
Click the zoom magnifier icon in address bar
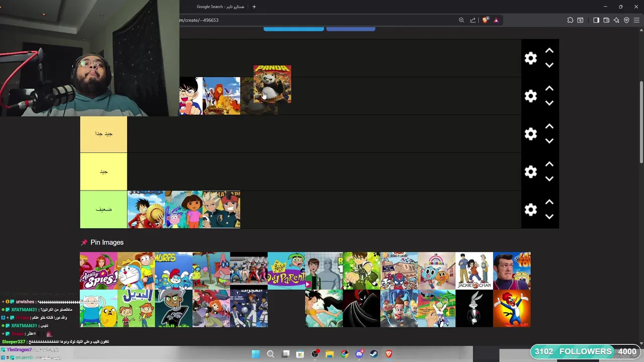461,20
